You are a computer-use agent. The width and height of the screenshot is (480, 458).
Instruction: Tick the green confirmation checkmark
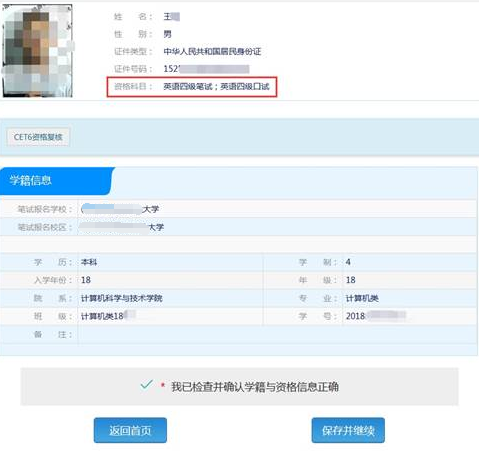[x=146, y=384]
